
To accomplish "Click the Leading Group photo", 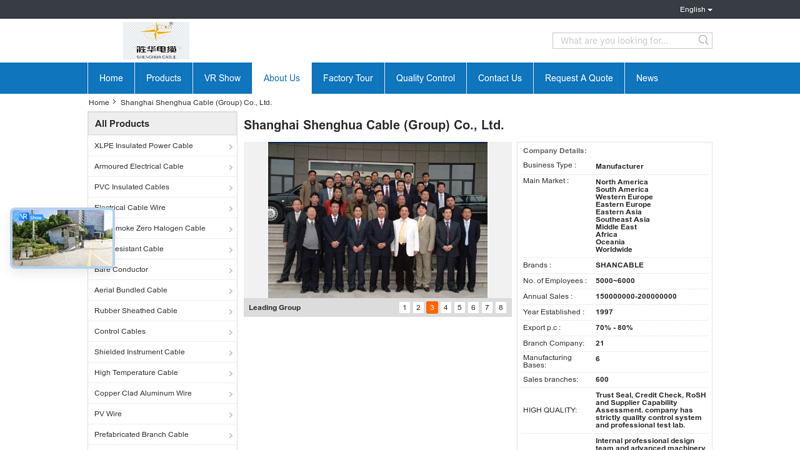I will [378, 220].
